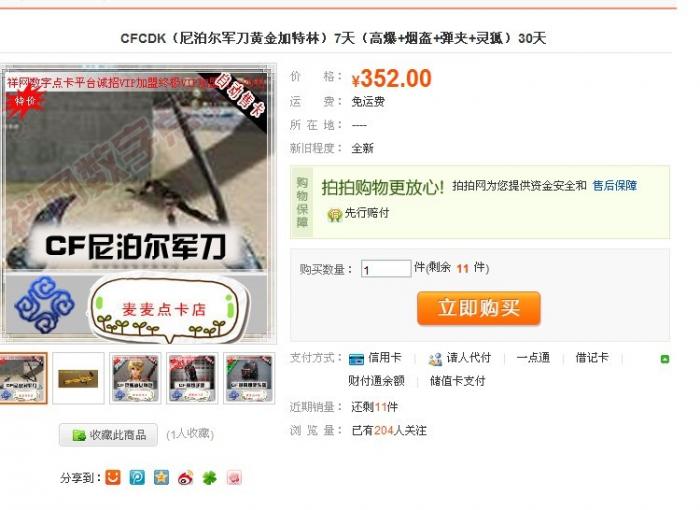Share to Qzone via star icon
This screenshot has height=510, width=700.
click(161, 477)
